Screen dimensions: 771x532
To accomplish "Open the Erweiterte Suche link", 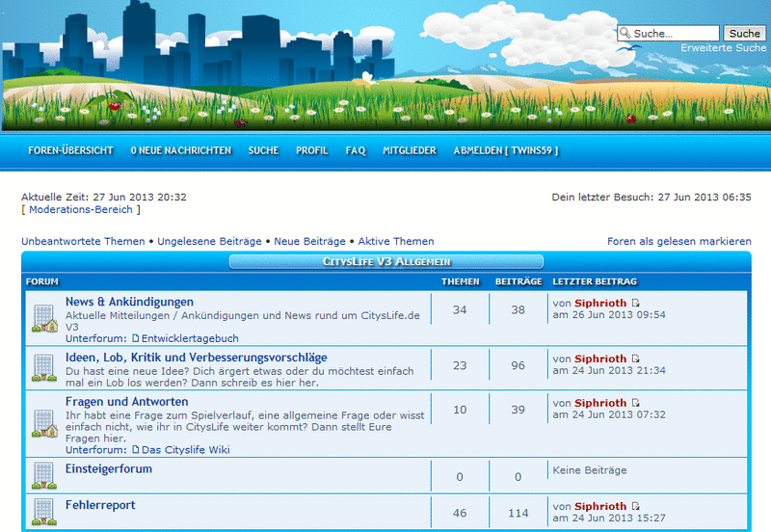I will (x=723, y=48).
